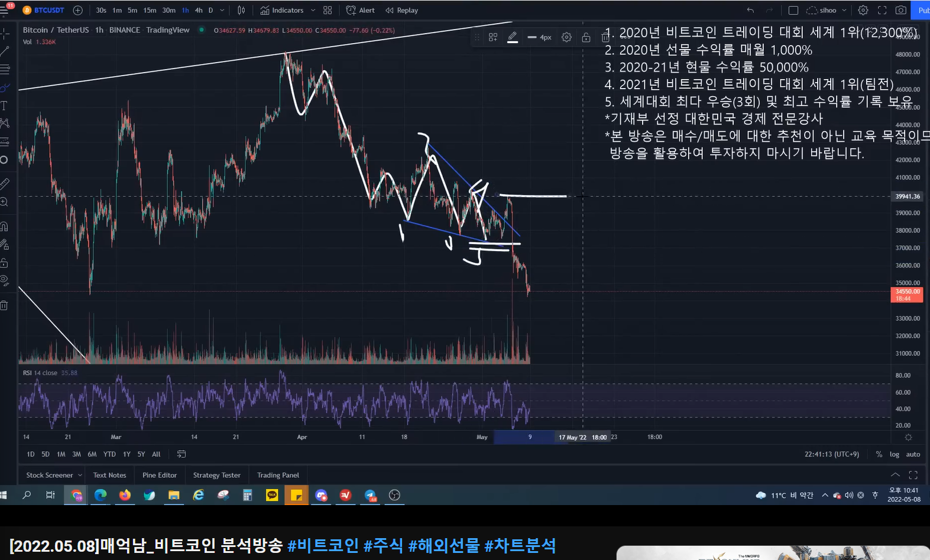
Task: Select the YTD date range
Action: [x=109, y=454]
